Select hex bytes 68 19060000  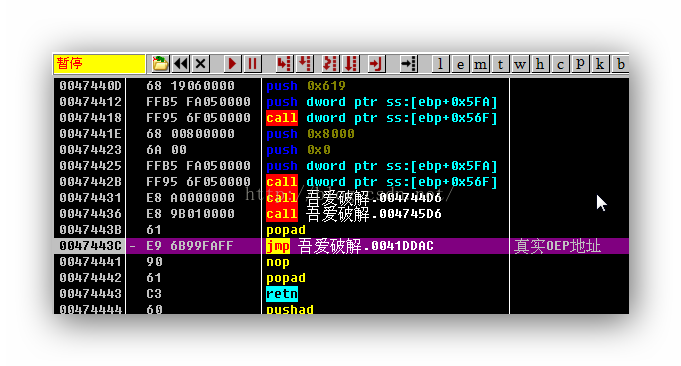190,86
